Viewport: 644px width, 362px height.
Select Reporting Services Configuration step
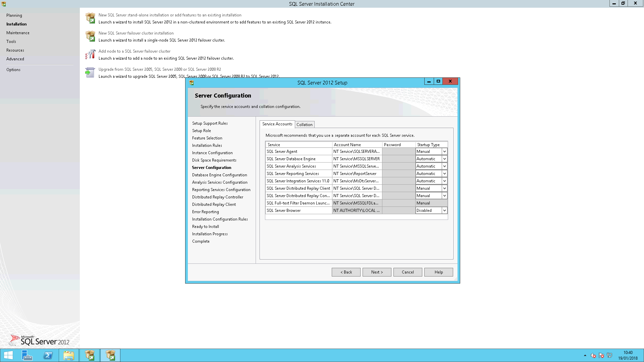pyautogui.click(x=221, y=190)
